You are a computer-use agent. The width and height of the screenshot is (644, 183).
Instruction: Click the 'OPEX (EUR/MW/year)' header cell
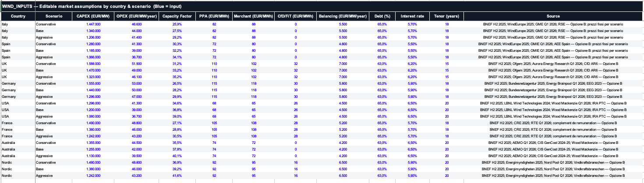coord(136,16)
